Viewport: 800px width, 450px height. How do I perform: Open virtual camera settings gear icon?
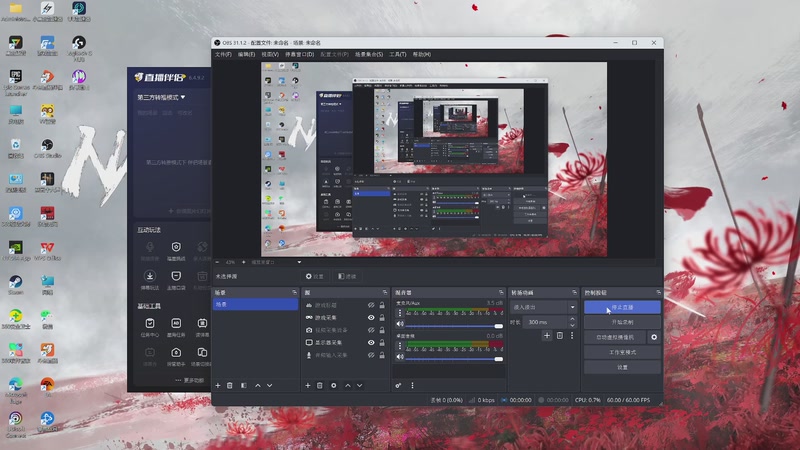[654, 337]
